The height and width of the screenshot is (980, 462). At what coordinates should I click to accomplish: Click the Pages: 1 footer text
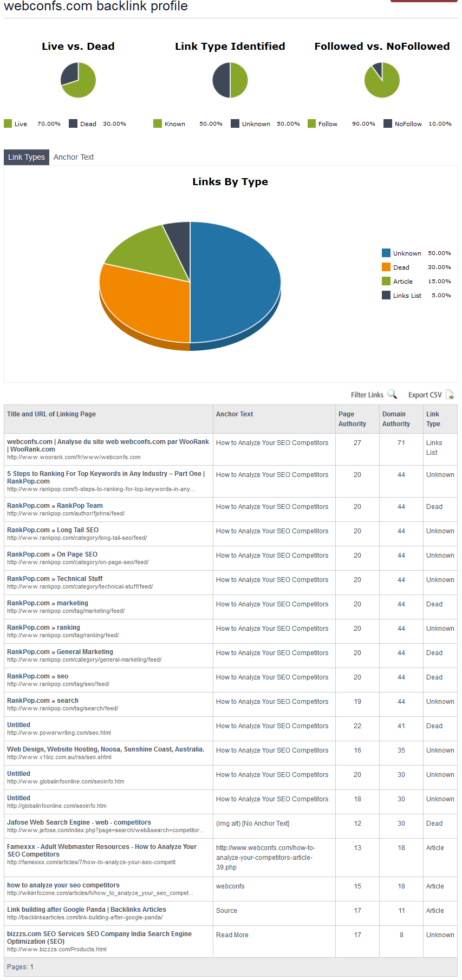coord(20,967)
